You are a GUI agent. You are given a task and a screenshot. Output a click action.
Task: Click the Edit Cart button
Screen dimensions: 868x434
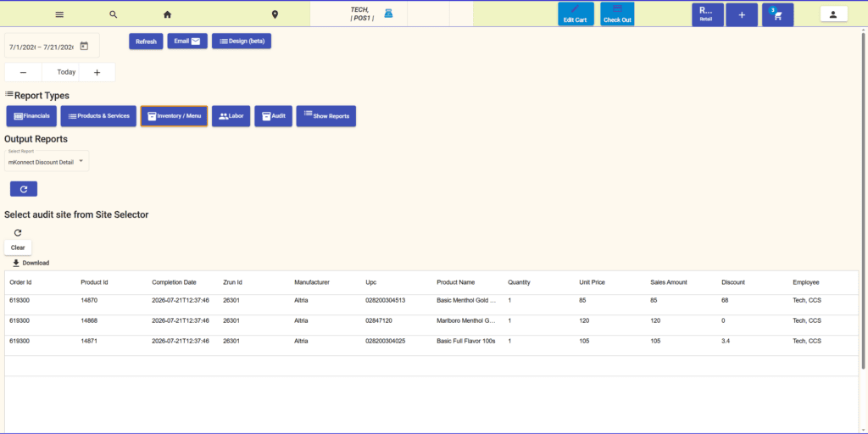click(576, 14)
